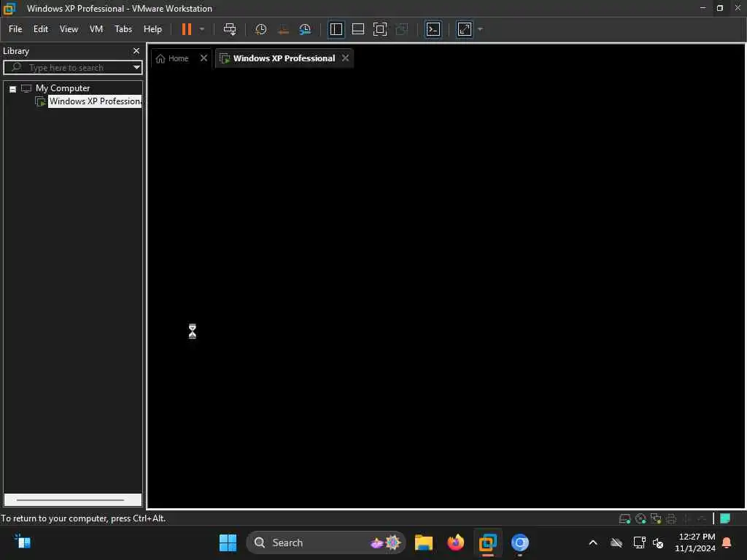
Task: Click the hard disk status bar icon
Action: pos(624,518)
